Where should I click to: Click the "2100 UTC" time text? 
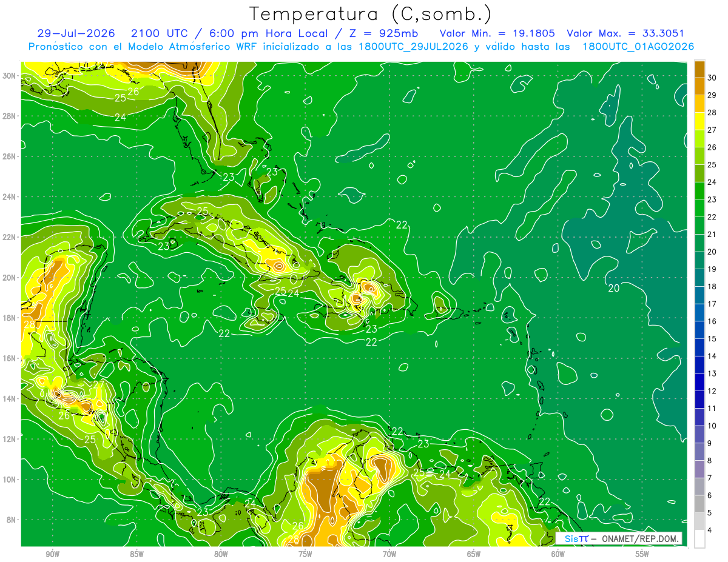(x=161, y=33)
